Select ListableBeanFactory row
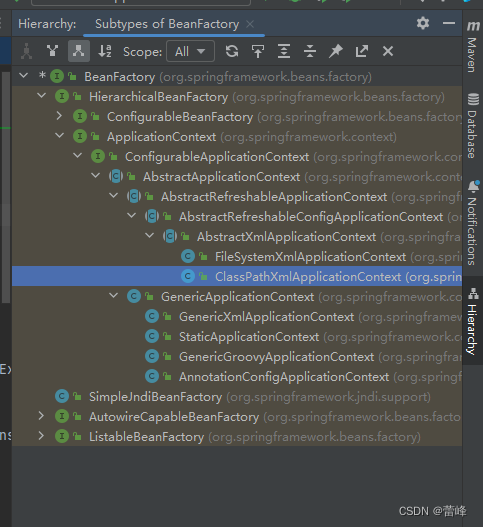Image resolution: width=483 pixels, height=527 pixels. (x=237, y=437)
